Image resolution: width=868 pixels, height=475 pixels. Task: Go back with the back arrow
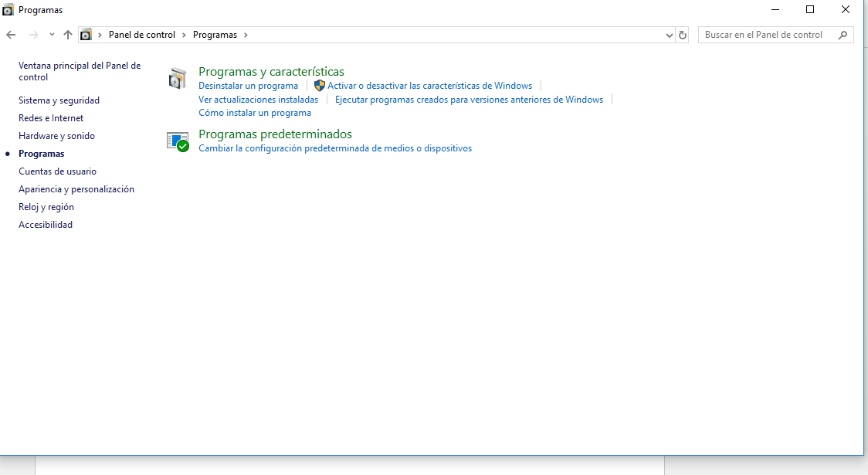[11, 35]
